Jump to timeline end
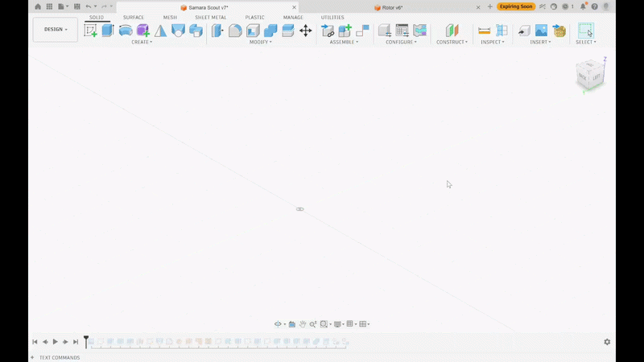 click(76, 341)
